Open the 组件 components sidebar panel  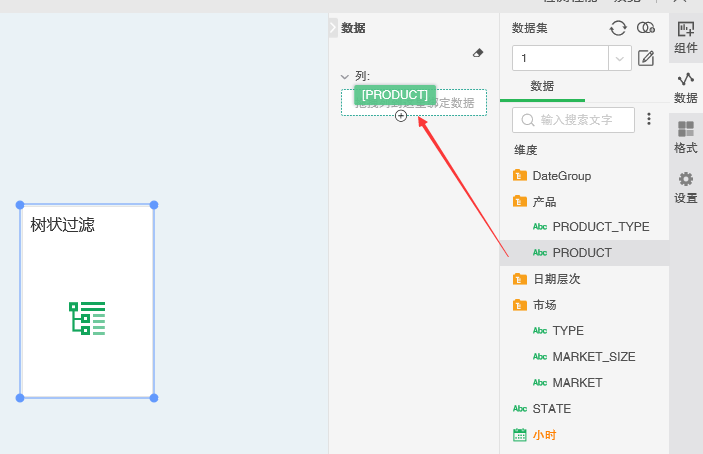(x=686, y=37)
